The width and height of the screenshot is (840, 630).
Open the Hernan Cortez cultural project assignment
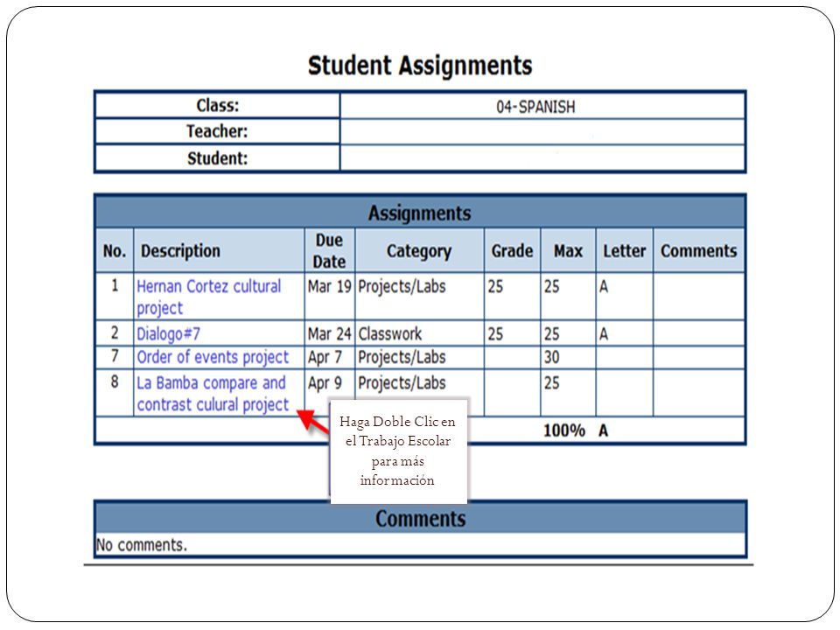point(208,297)
